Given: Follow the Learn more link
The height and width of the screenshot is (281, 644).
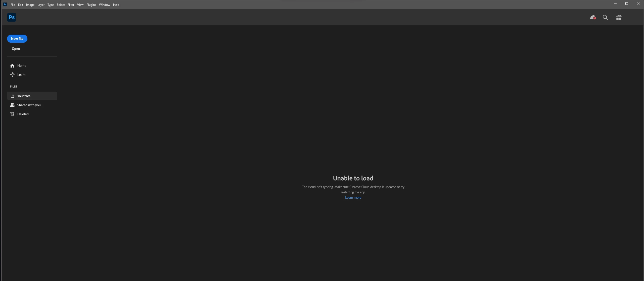Looking at the screenshot, I should [x=353, y=198].
